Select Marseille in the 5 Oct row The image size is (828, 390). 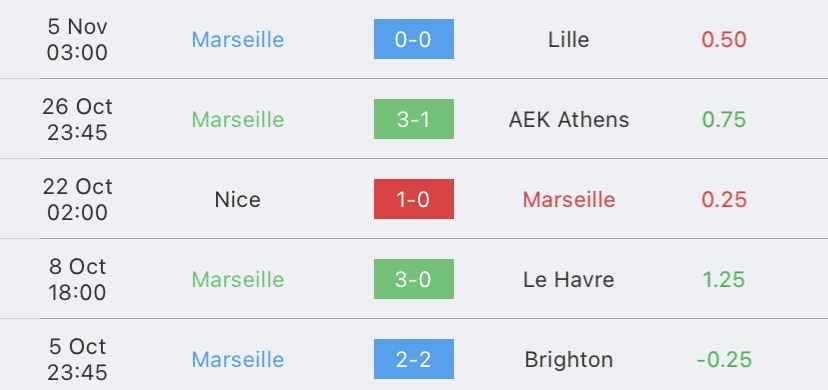[x=238, y=360]
